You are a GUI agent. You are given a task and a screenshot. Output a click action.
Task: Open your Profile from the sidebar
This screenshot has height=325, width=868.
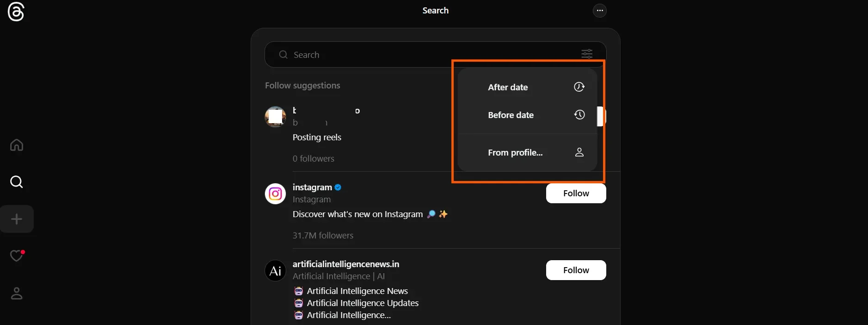17,293
